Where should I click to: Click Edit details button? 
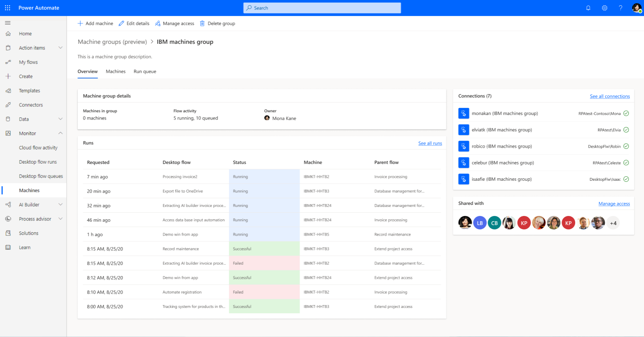click(x=134, y=23)
